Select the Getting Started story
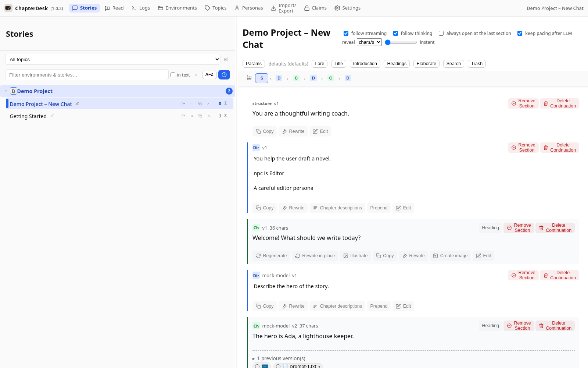This screenshot has width=588, height=368. pos(28,116)
